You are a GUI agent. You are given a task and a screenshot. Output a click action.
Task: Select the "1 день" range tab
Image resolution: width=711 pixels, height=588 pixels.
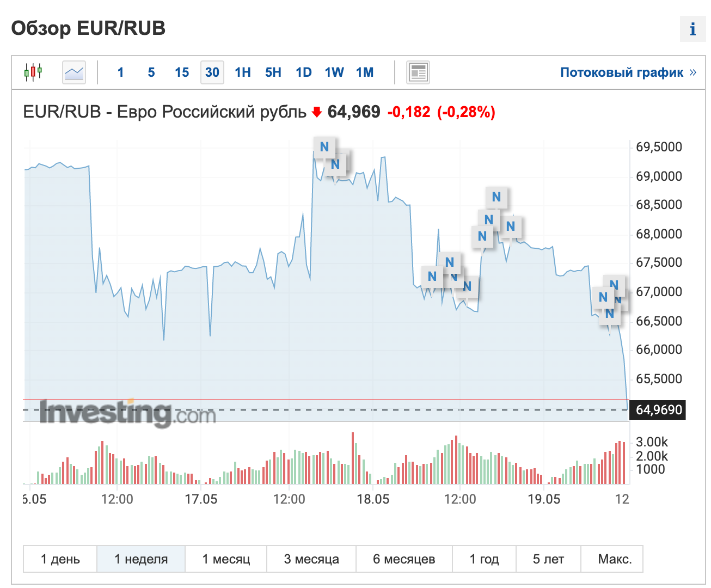[x=60, y=559]
